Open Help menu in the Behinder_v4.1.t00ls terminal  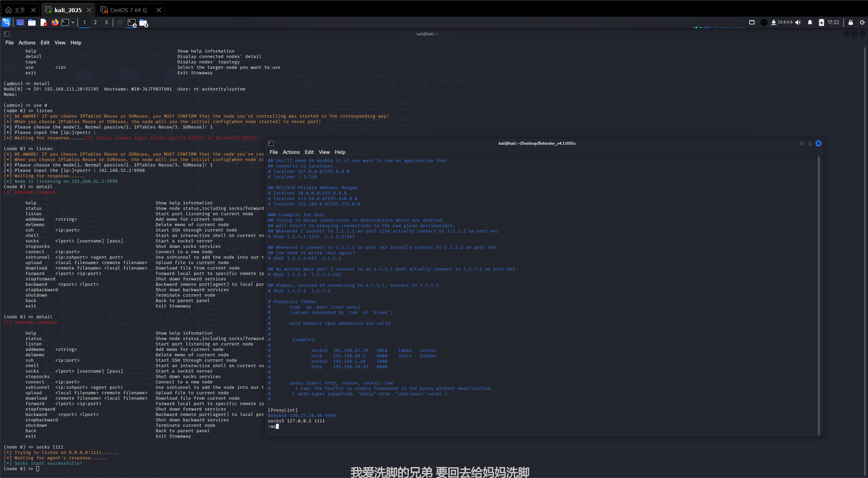tap(340, 152)
